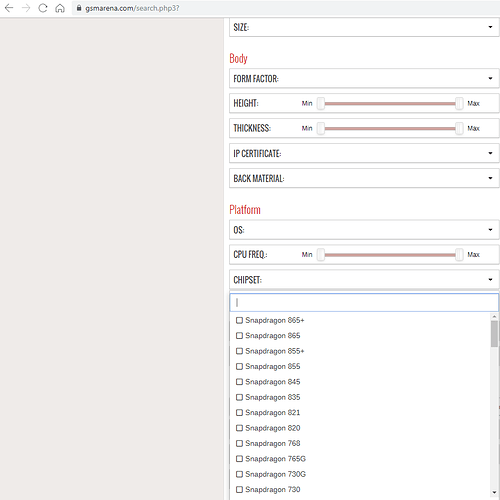Screen dimensions: 500x500
Task: Open the IP CERTIFICATE dropdown
Action: [364, 153]
